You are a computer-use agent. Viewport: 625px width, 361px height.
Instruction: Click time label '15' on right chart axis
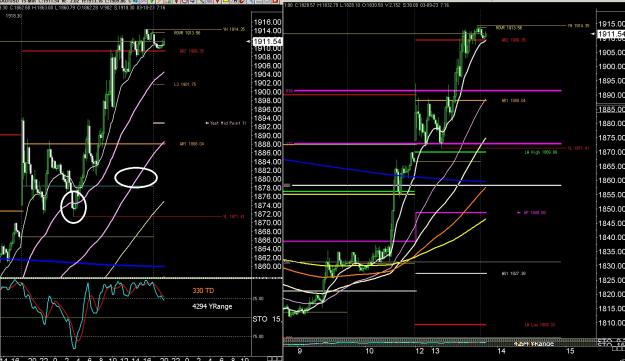[570, 351]
